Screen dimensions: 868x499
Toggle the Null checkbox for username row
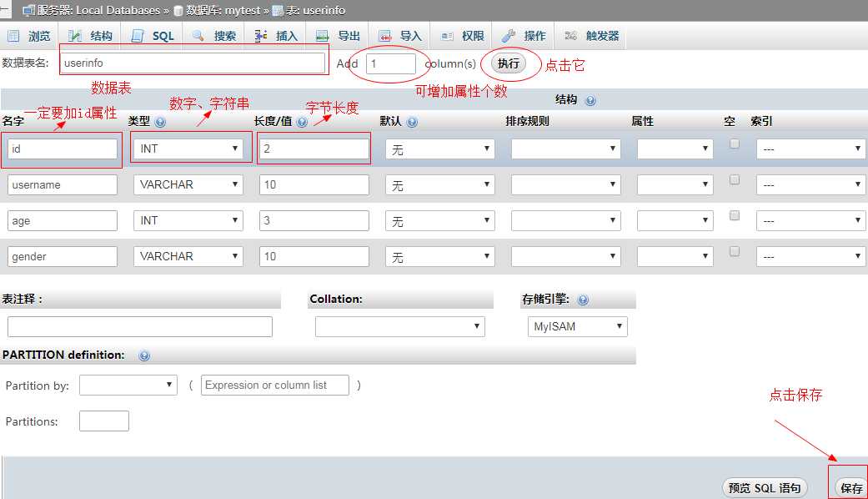[734, 180]
